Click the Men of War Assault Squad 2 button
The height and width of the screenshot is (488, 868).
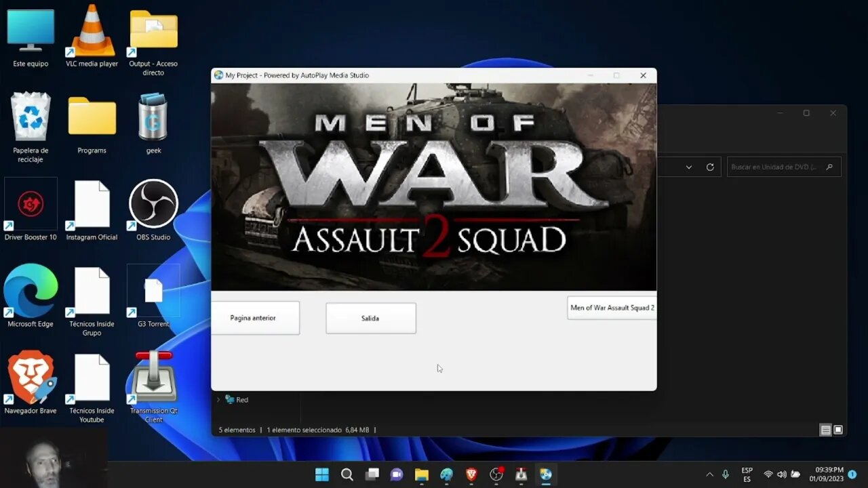(x=612, y=308)
